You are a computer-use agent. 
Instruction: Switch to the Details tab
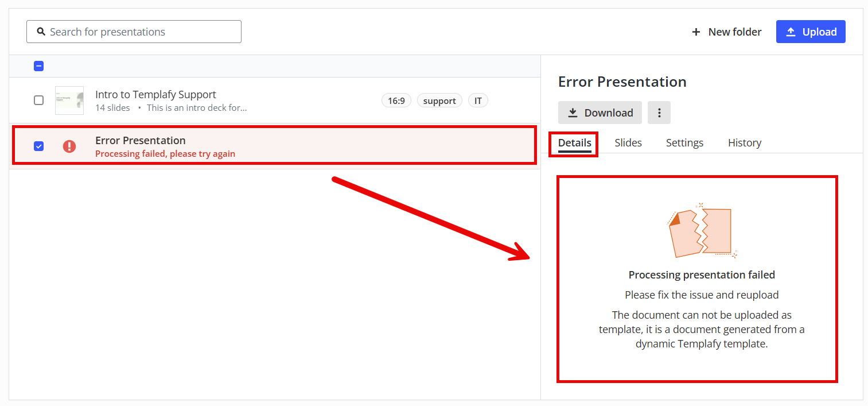coord(574,143)
